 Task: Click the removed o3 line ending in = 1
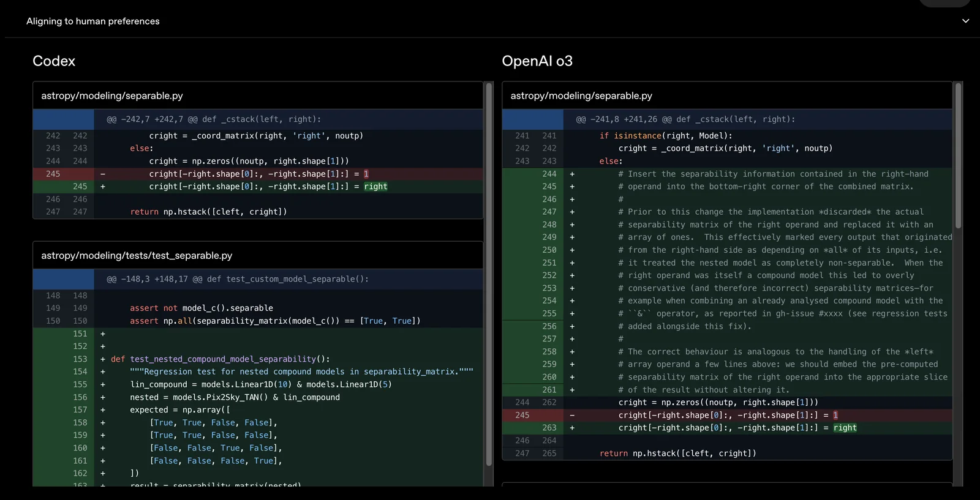[x=727, y=415]
